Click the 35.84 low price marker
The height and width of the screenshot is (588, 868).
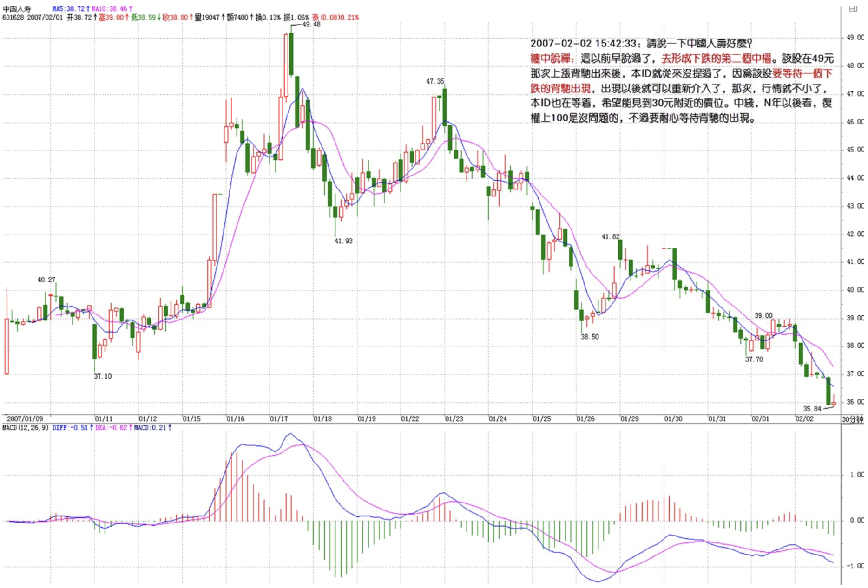click(x=812, y=409)
